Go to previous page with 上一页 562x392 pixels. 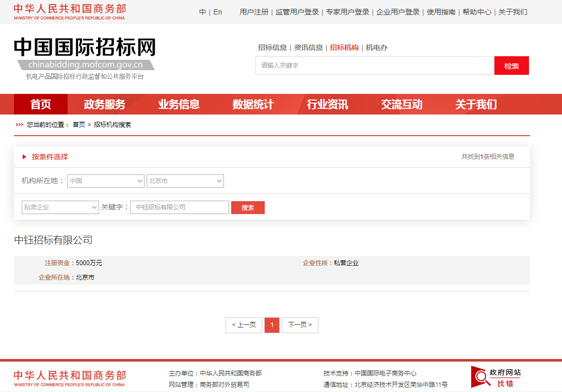pyautogui.click(x=244, y=325)
